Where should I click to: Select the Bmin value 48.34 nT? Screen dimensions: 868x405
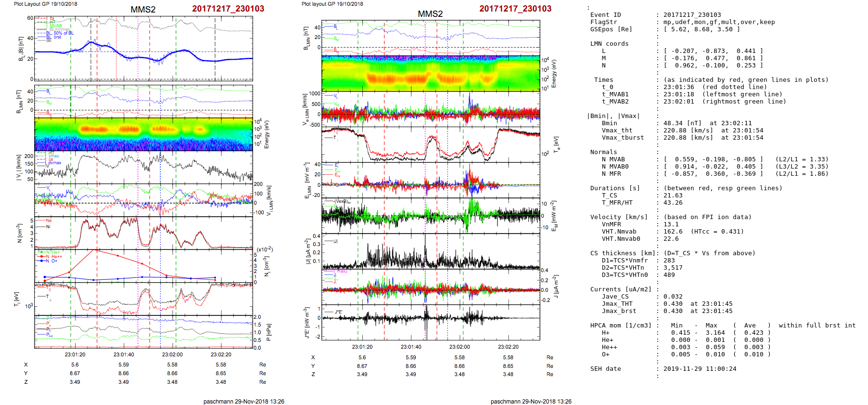676,123
